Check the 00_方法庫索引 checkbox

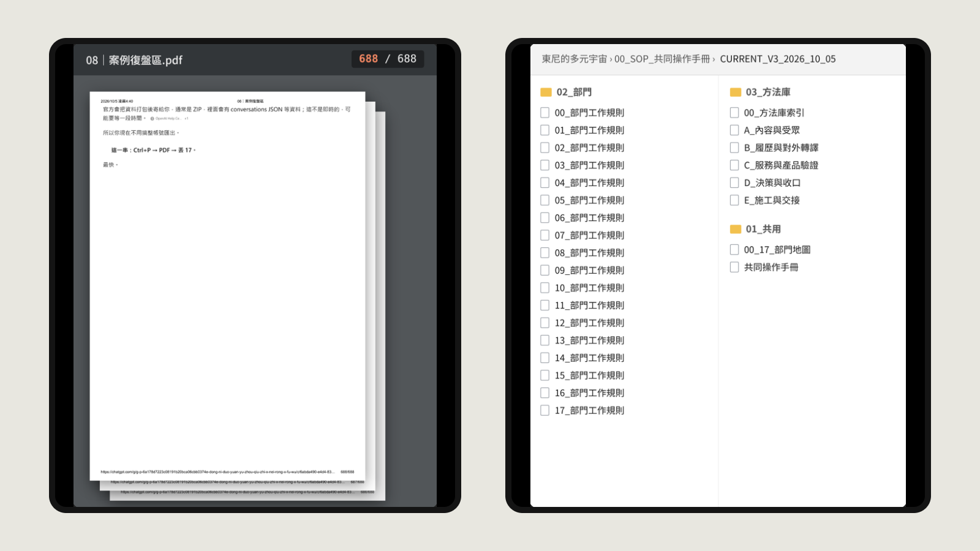click(734, 113)
